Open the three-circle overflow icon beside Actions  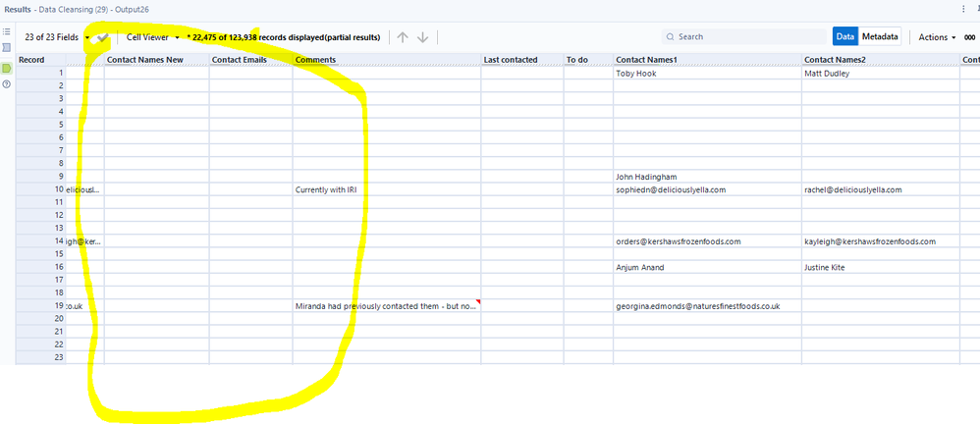point(970,37)
